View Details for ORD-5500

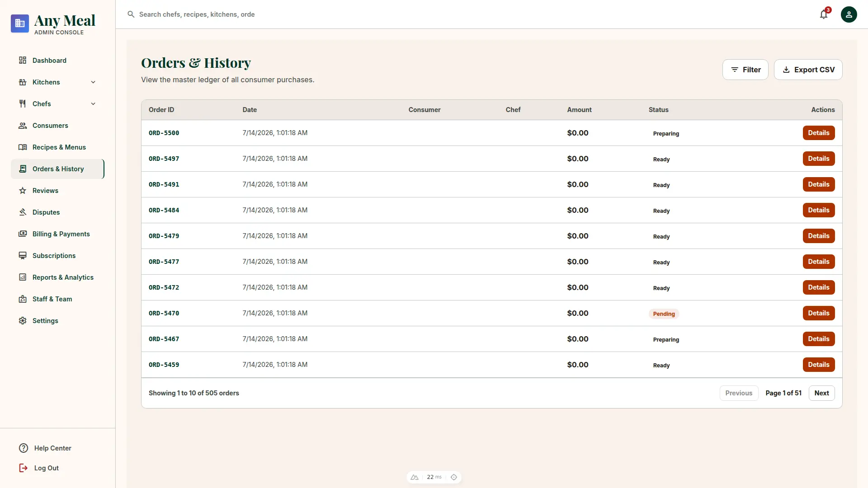coord(819,133)
